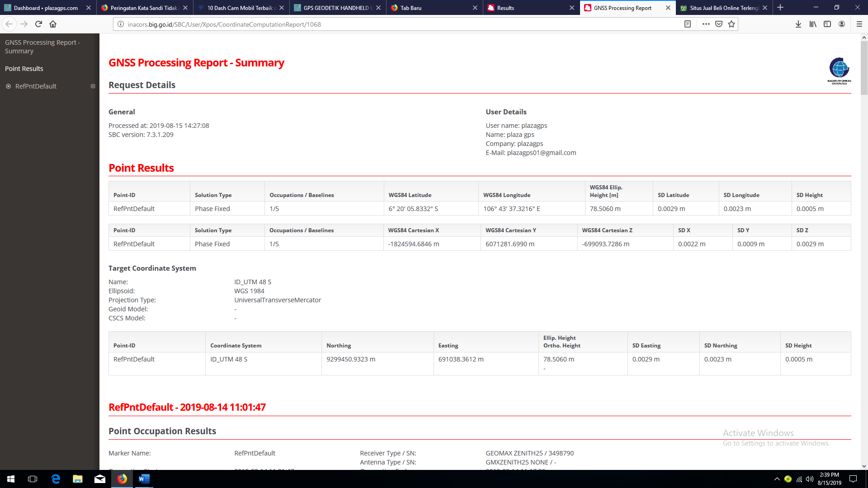868x488 pixels.
Task: Open the library bookshelf icon
Action: click(813, 24)
